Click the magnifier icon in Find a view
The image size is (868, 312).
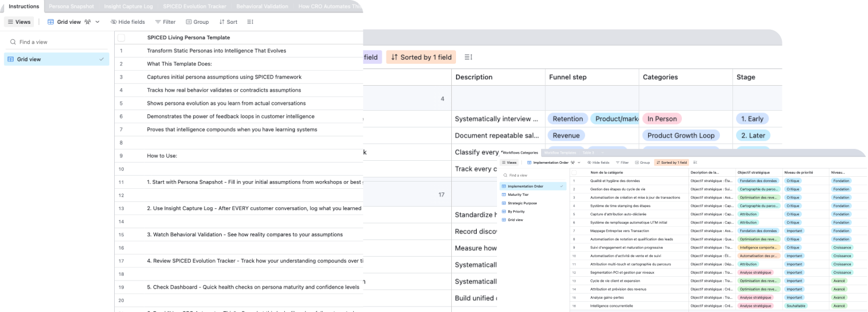[12, 42]
